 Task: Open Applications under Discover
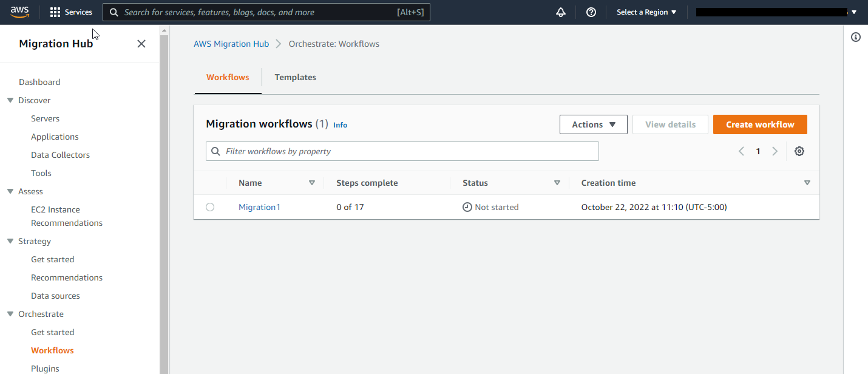point(55,137)
